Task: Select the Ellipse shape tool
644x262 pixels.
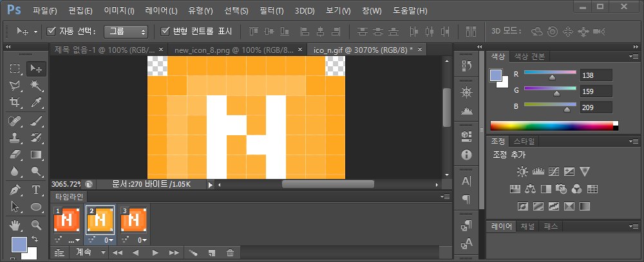Action: pyautogui.click(x=36, y=206)
